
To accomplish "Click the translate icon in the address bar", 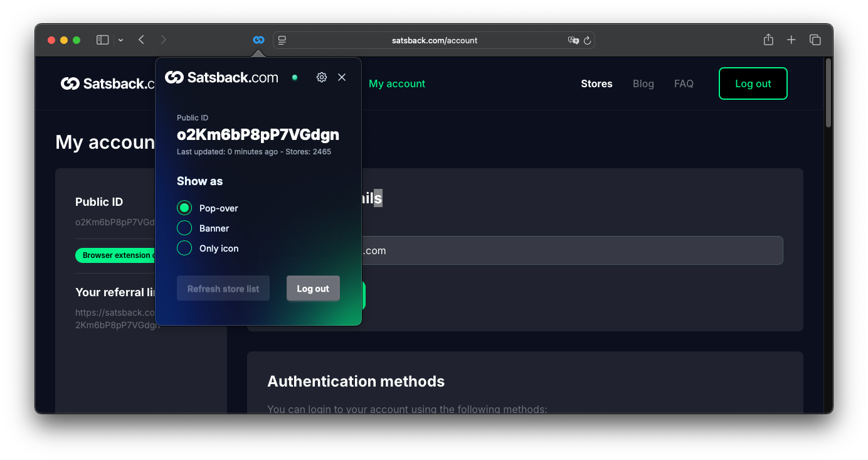I will point(573,40).
